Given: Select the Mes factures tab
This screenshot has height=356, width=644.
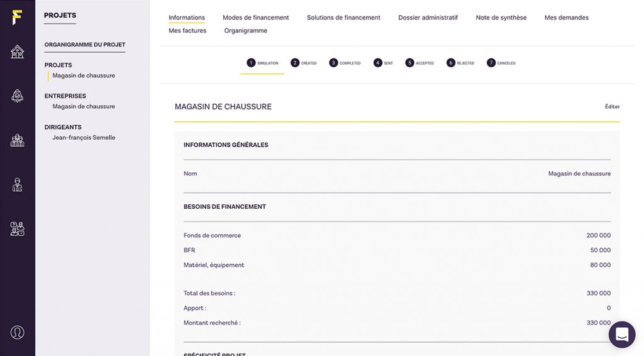Looking at the screenshot, I should 187,31.
